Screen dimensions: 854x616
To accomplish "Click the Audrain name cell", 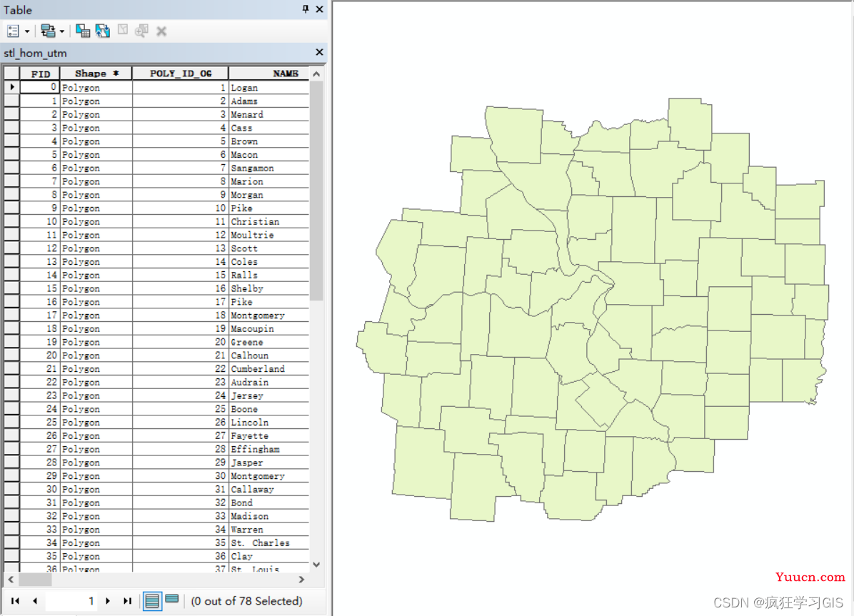I will (x=268, y=382).
